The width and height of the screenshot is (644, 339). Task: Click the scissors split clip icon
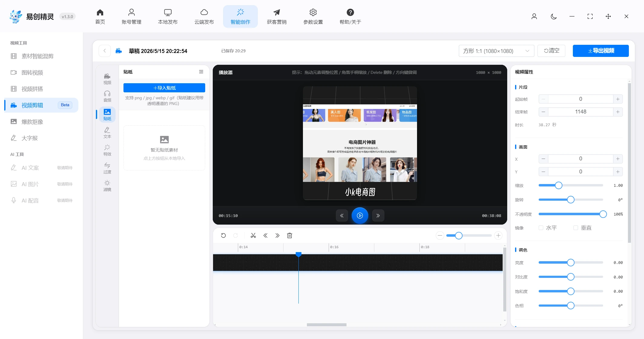[x=253, y=235]
